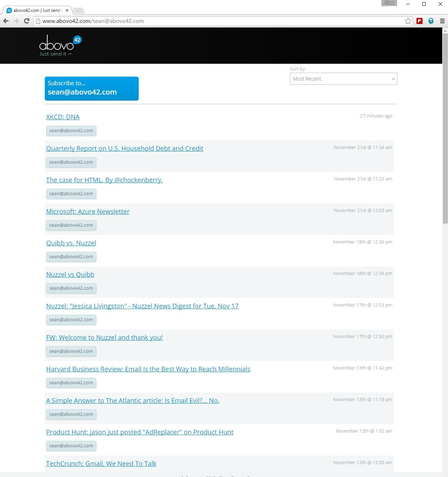
Task: Click sean@abovo42.com tag under Nuzzel vs Quibb
Action: (x=71, y=288)
